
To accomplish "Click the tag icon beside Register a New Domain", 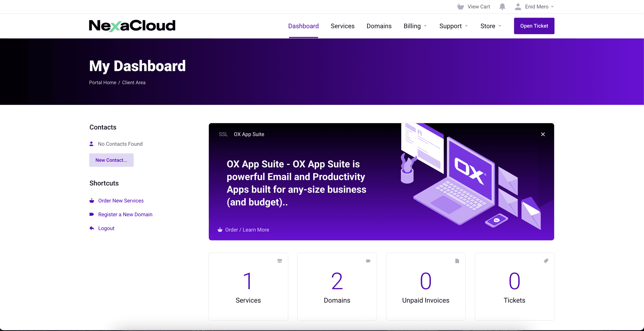I will coord(92,215).
